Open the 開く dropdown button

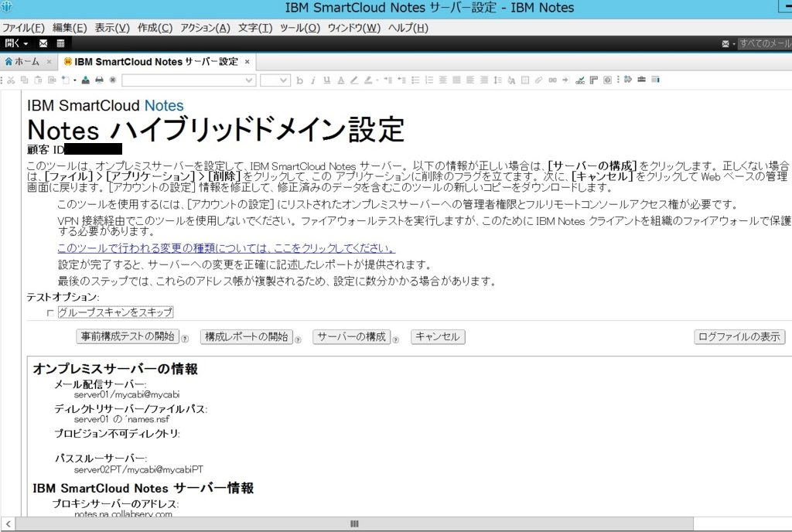17,43
